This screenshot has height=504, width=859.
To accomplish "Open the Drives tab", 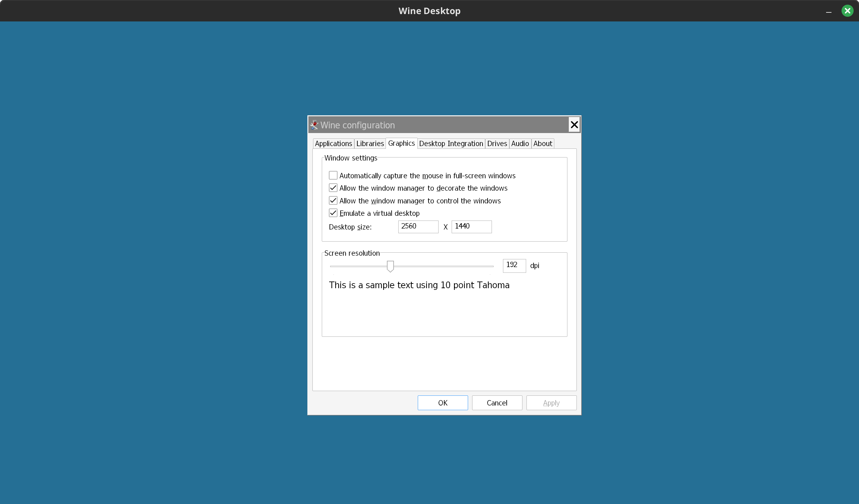I will click(x=497, y=144).
